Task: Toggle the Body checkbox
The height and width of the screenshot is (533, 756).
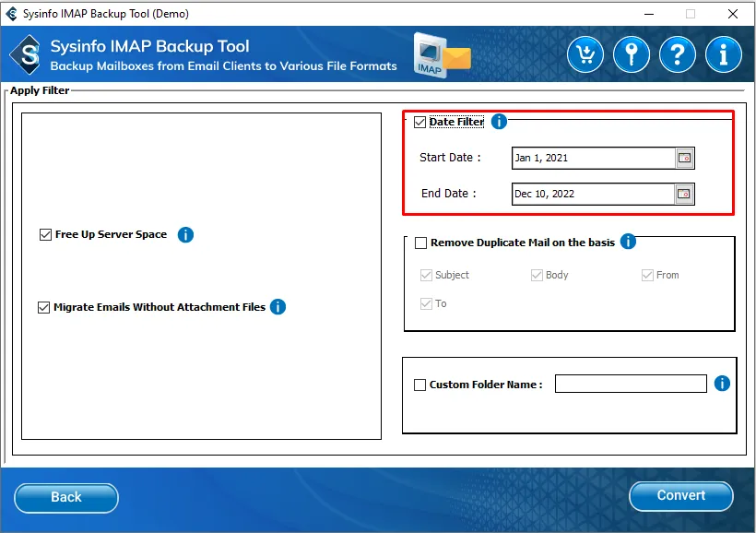Action: click(537, 275)
